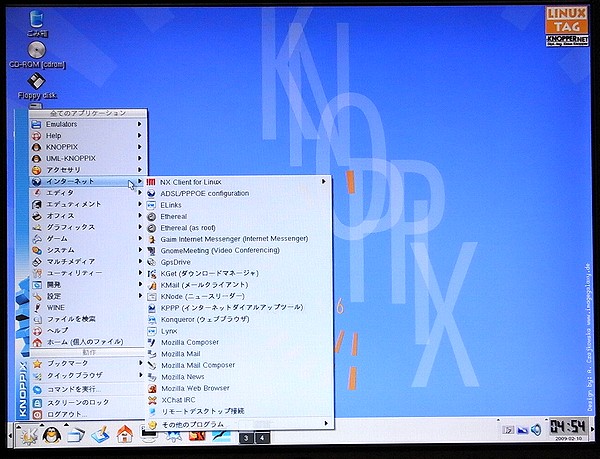Viewport: 600px width, 459px height.
Task: Click the KPPP dial-up tool icon
Action: coord(152,308)
